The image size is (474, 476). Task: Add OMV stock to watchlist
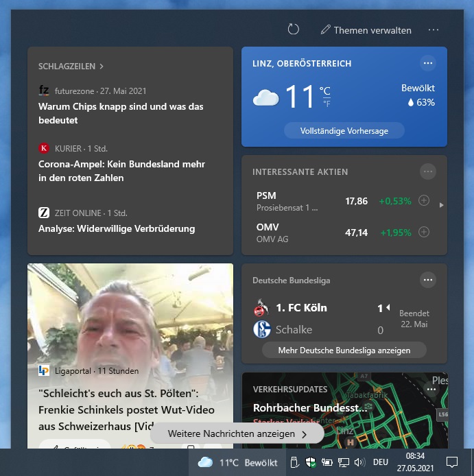tap(424, 233)
